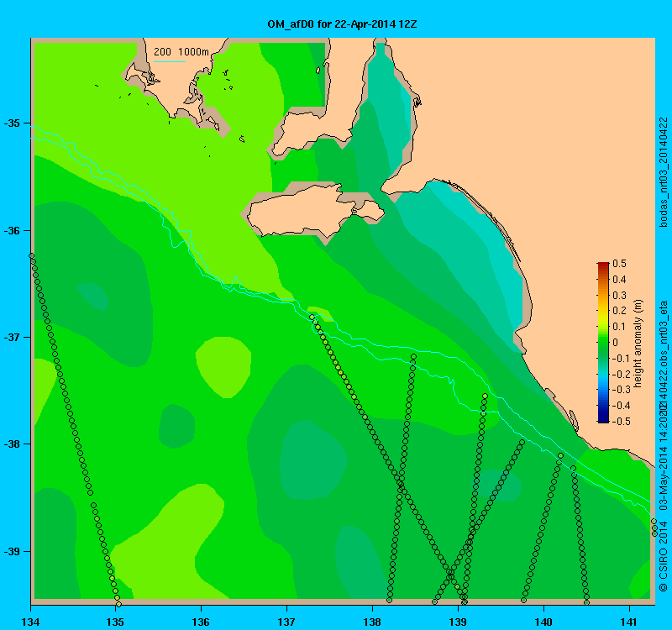Click the -38 latitude axis label

[12, 444]
